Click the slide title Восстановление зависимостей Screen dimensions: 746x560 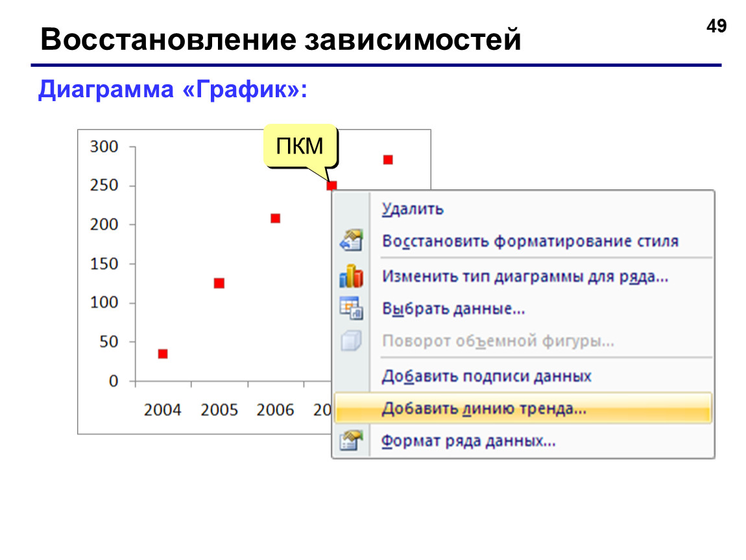point(281,39)
